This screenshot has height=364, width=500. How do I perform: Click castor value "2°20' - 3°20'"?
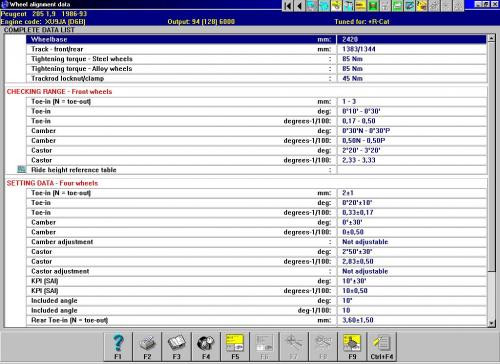[x=361, y=150]
